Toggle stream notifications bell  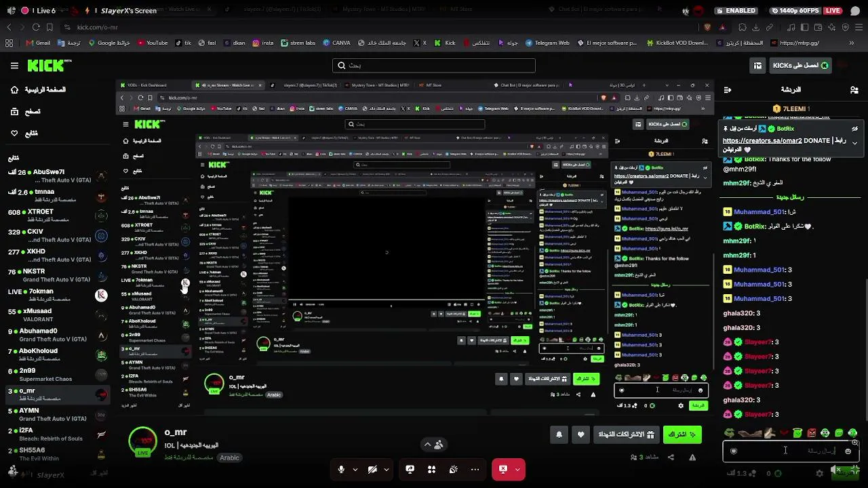(x=559, y=434)
